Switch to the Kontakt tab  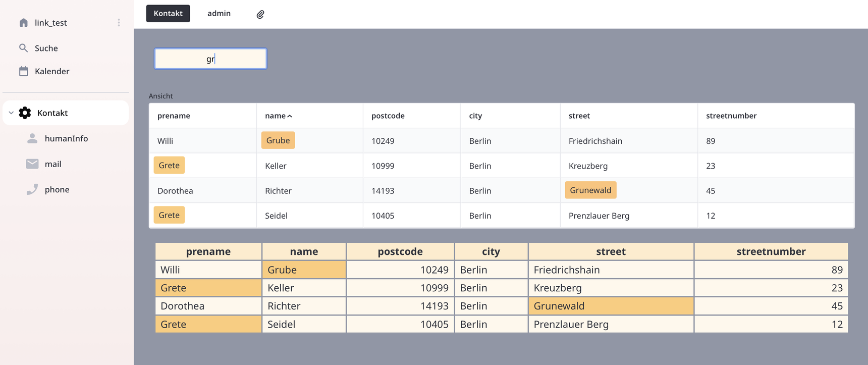pos(168,14)
